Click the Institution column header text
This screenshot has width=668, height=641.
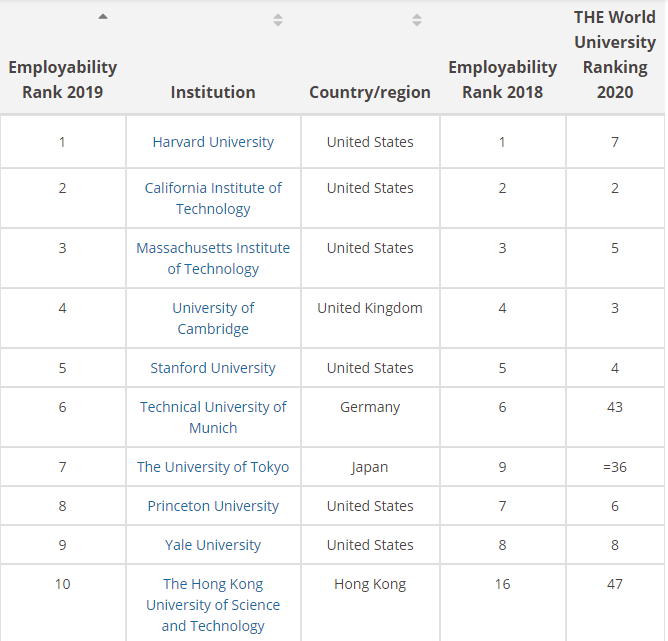(213, 92)
